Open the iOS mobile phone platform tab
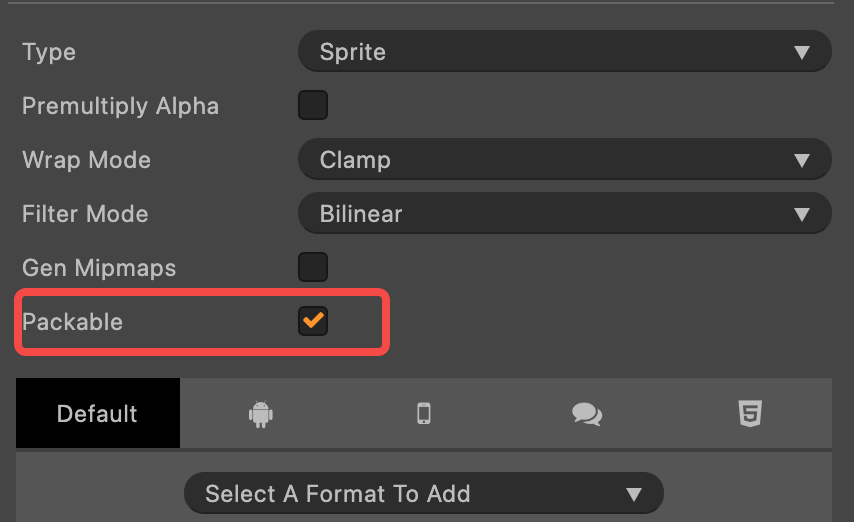 423,413
